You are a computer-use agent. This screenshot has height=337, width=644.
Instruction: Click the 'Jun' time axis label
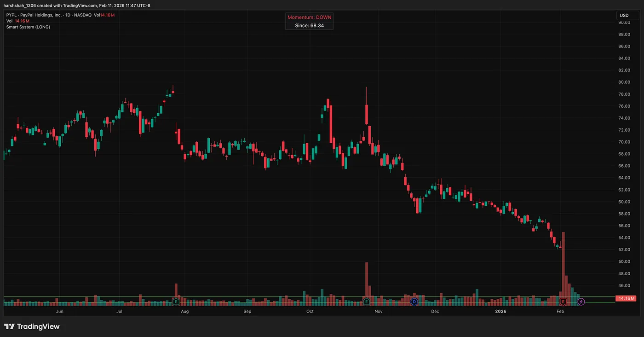point(59,312)
